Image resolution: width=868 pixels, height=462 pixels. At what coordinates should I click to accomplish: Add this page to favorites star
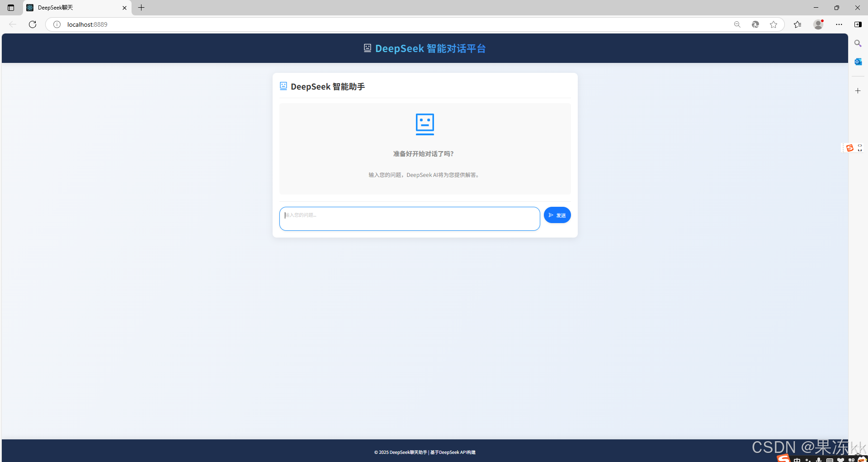point(774,24)
